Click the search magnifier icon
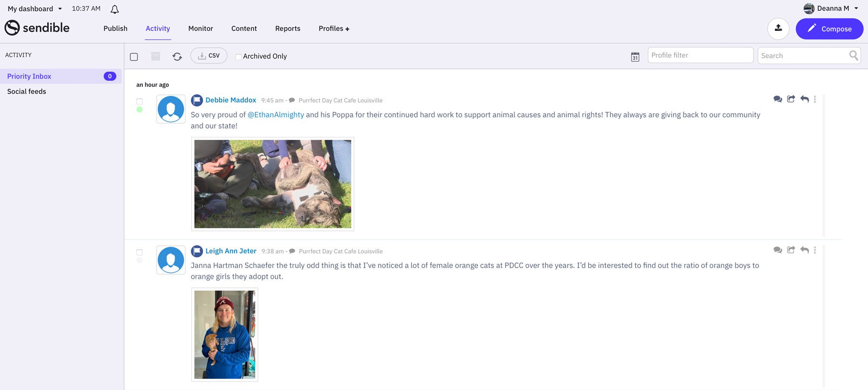The image size is (868, 390). click(x=854, y=55)
